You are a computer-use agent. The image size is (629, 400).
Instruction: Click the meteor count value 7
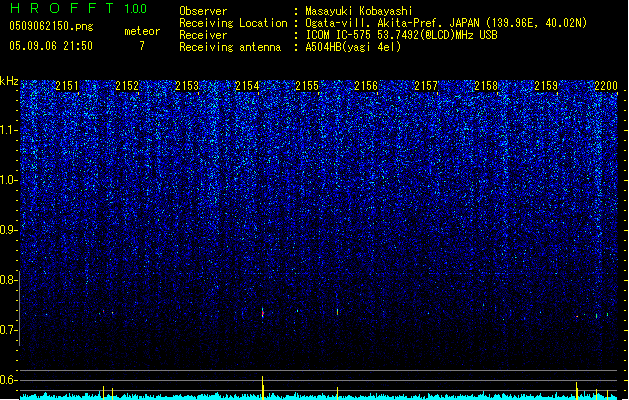[142, 46]
